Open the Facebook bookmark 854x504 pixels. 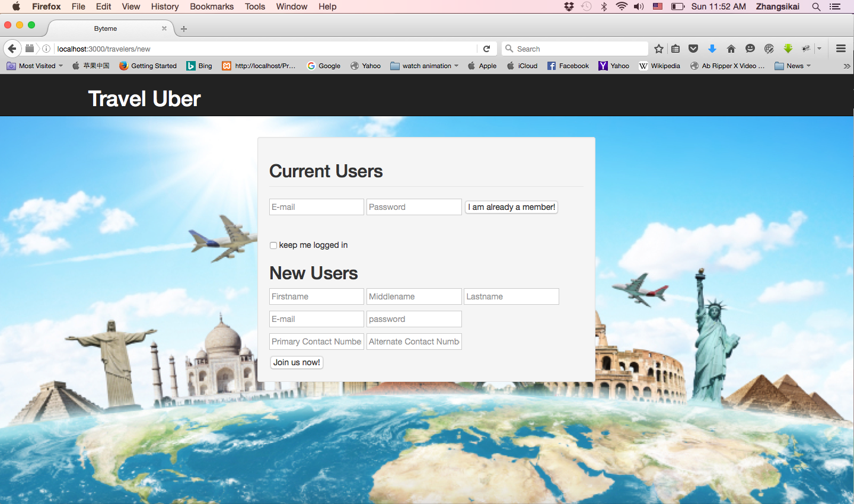point(568,66)
